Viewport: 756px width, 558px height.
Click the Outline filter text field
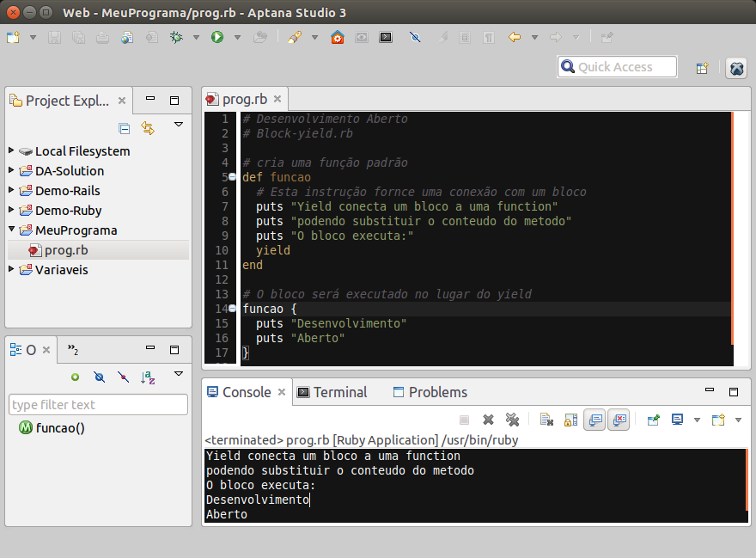point(98,405)
